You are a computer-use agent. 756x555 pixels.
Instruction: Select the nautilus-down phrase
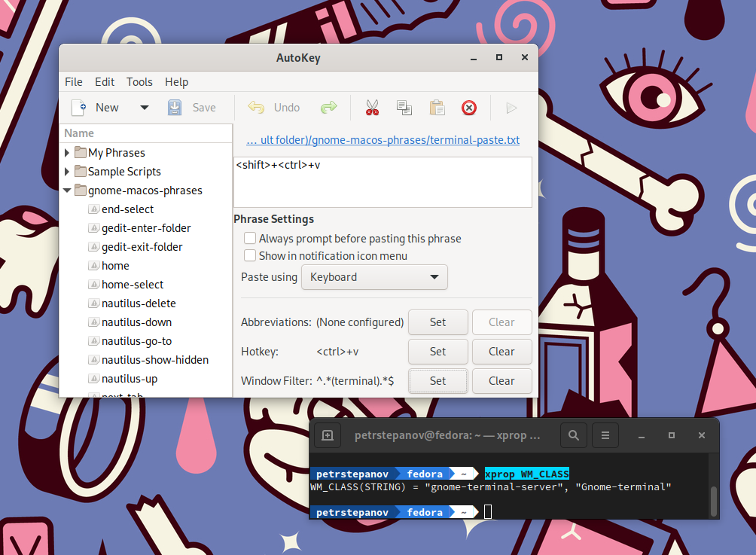(x=136, y=322)
